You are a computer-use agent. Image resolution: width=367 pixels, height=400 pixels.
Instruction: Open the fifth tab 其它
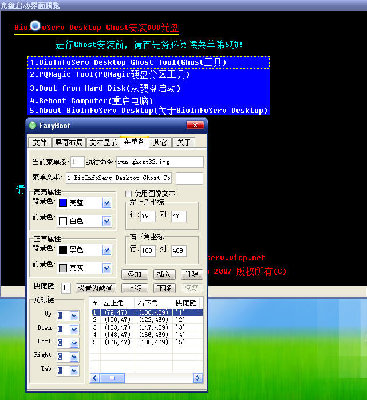pyautogui.click(x=160, y=143)
